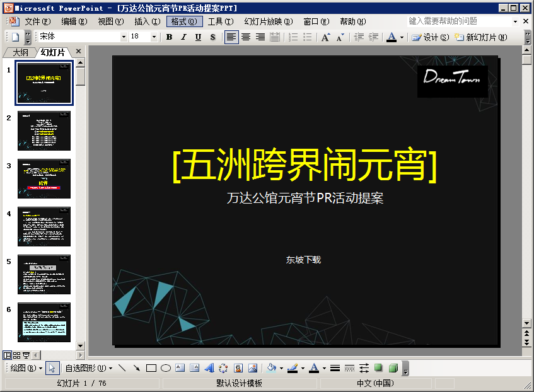Open the 编辑 menu
Screen dimensions: 534x392
point(74,21)
